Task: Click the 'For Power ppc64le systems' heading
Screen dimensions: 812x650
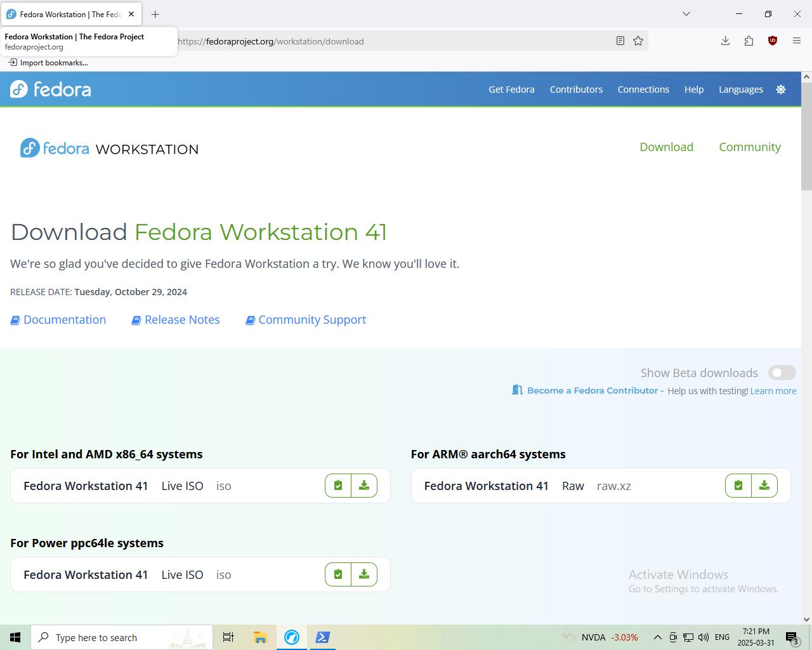Action: [87, 543]
